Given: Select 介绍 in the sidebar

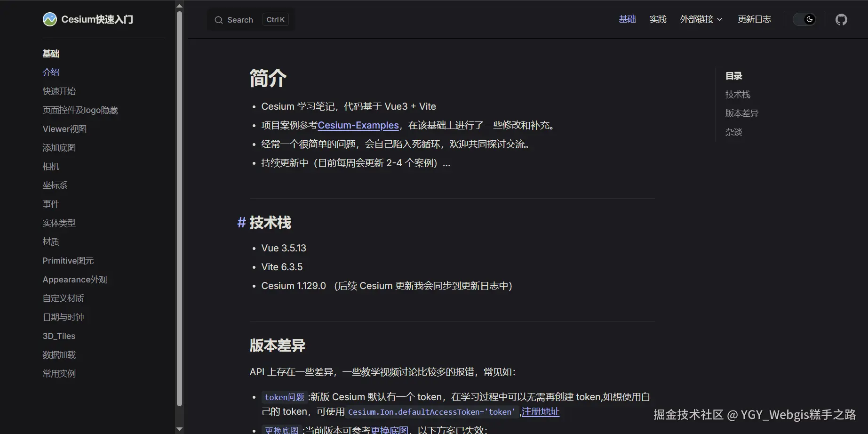Looking at the screenshot, I should pyautogui.click(x=51, y=72).
